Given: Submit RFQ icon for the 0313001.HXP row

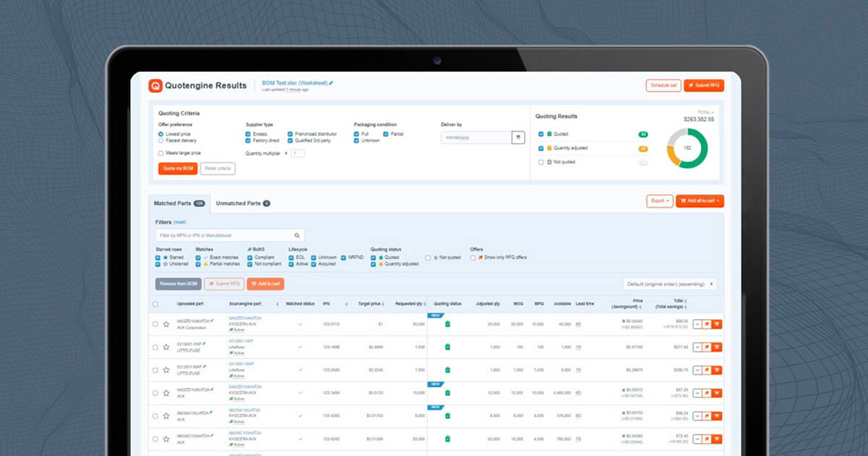Looking at the screenshot, I should [707, 347].
